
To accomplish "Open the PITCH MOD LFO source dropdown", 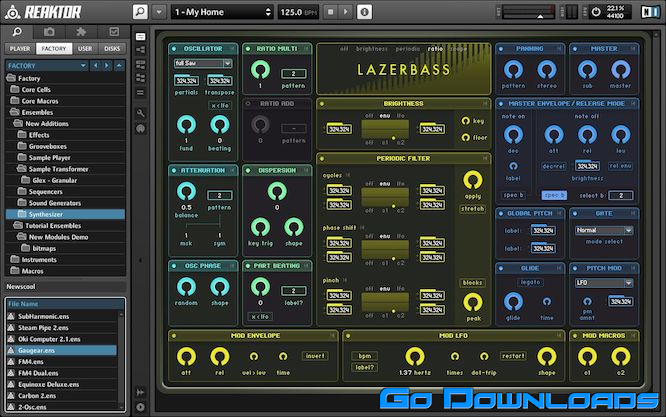I will [x=604, y=283].
